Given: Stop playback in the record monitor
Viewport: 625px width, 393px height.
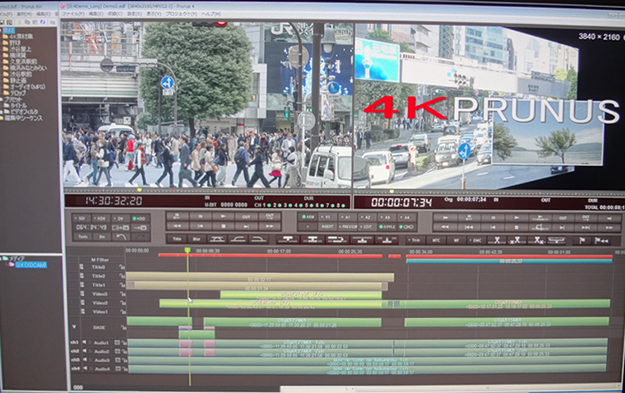Looking at the screenshot, I should tap(516, 228).
